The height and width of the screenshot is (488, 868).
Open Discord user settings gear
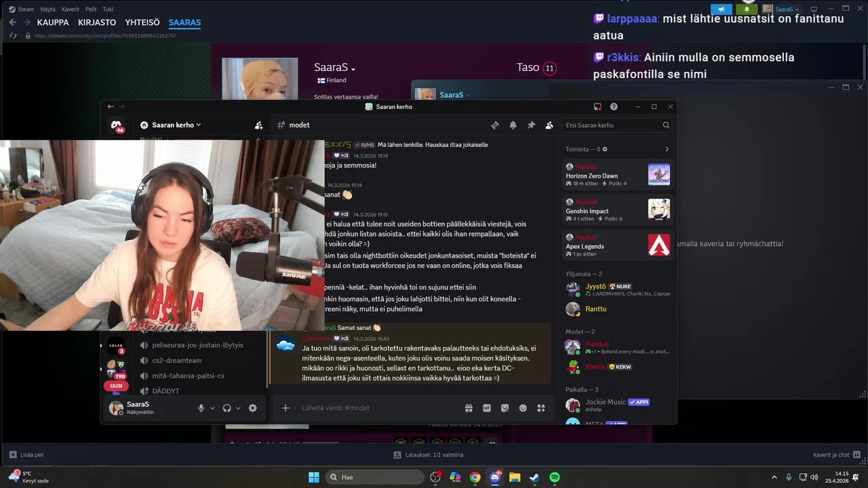pos(253,408)
